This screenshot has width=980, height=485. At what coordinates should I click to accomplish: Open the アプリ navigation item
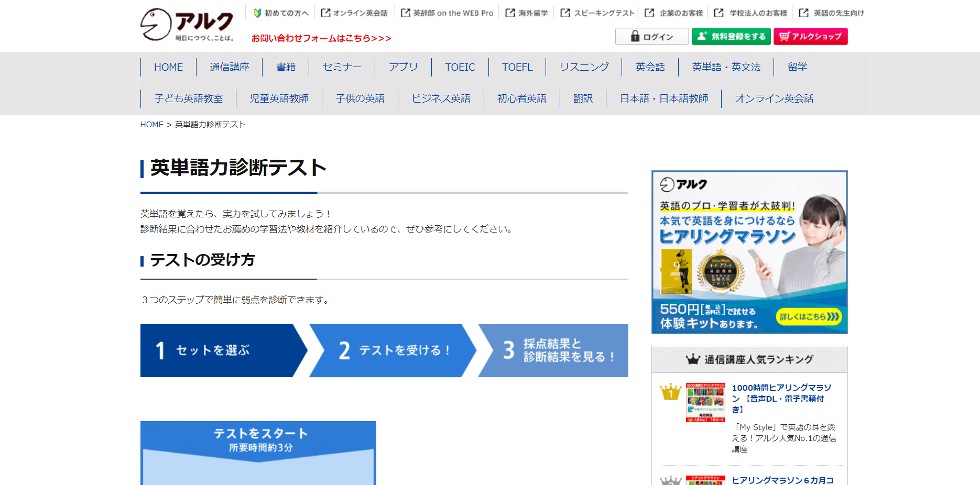(403, 67)
